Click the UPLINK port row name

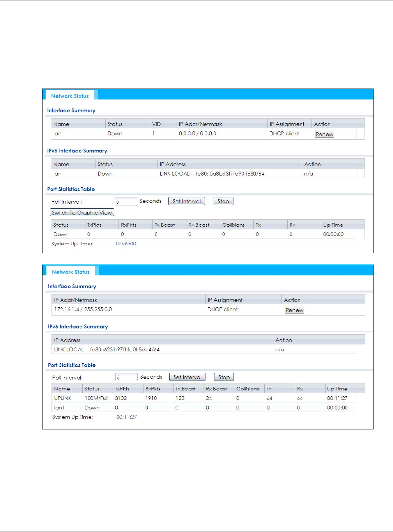coord(63,398)
